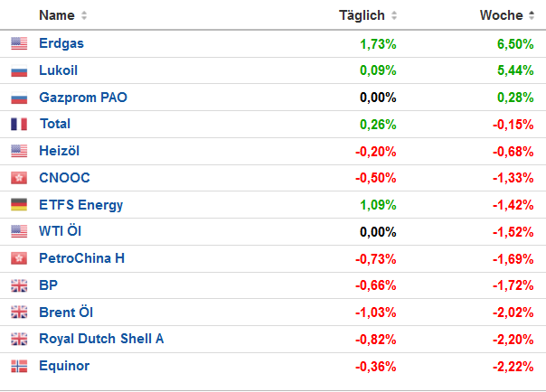Click the Russian flag next to Lukoil
Image resolution: width=546 pixels, height=392 pixels.
pyautogui.click(x=19, y=70)
